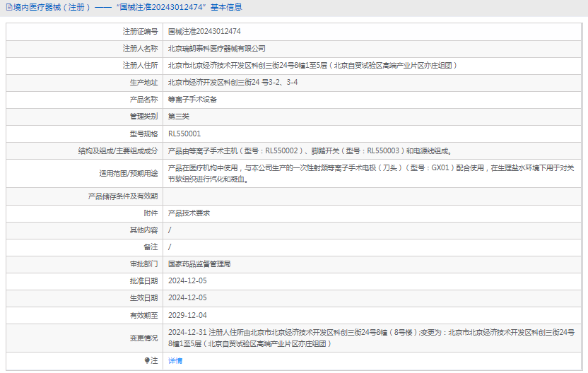Select the intended use text mentioning GX01
Viewport: 588px width, 373px height.
point(371,174)
